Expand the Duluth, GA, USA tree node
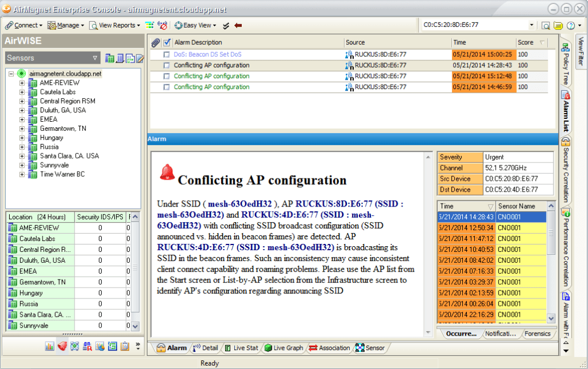The width and height of the screenshot is (588, 369). coord(22,111)
